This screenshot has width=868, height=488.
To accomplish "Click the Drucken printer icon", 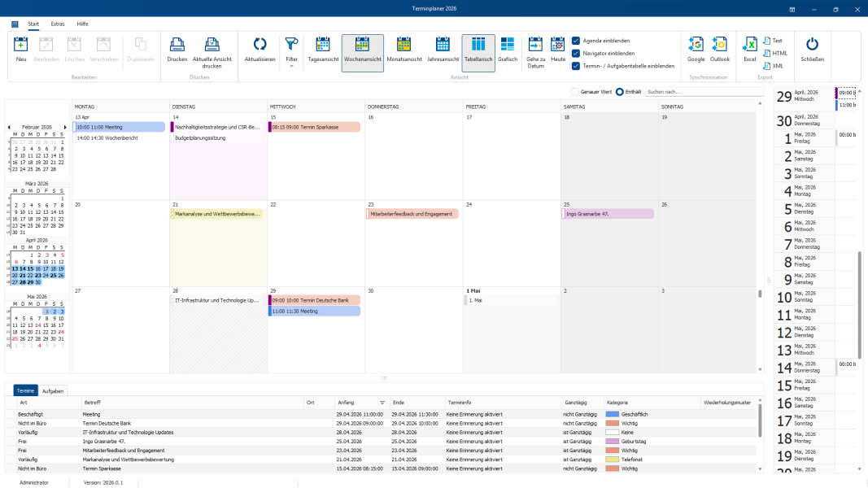I will pos(177,46).
